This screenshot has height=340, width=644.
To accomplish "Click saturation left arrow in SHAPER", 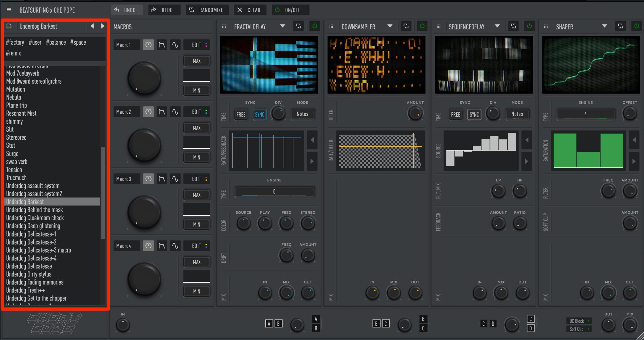I will (634, 140).
